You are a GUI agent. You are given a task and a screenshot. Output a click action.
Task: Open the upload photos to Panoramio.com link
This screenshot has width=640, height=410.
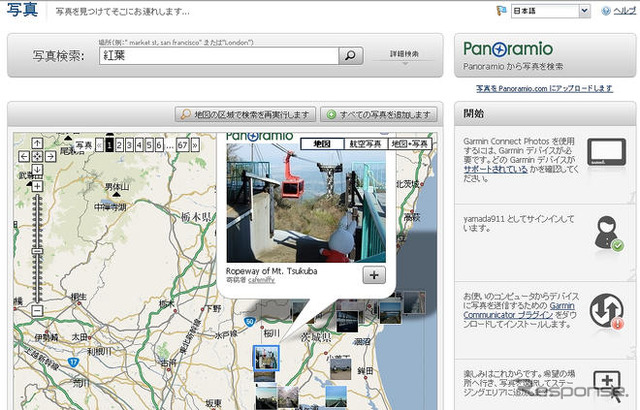click(x=544, y=88)
